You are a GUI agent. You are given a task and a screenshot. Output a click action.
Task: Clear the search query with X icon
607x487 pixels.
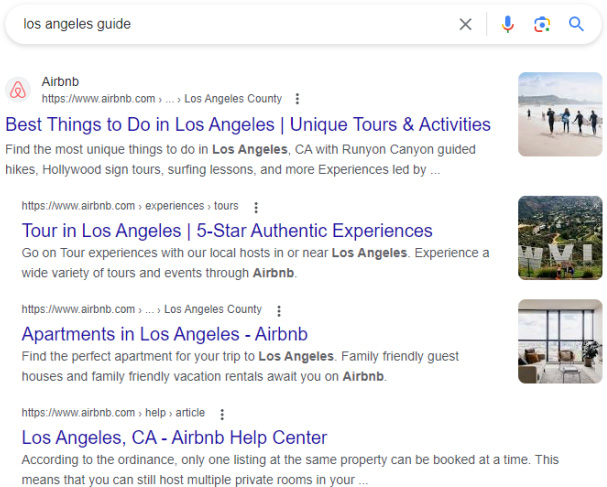point(465,24)
